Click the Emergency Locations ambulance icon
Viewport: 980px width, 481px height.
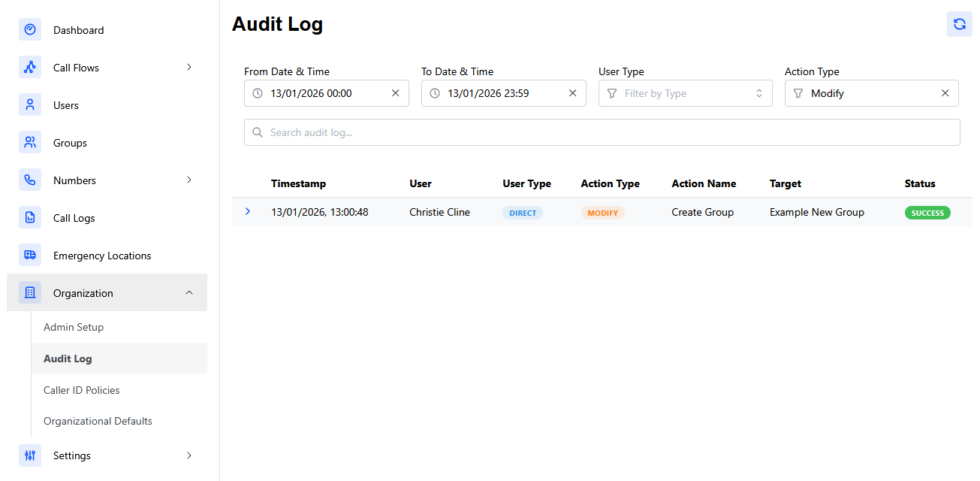click(30, 256)
